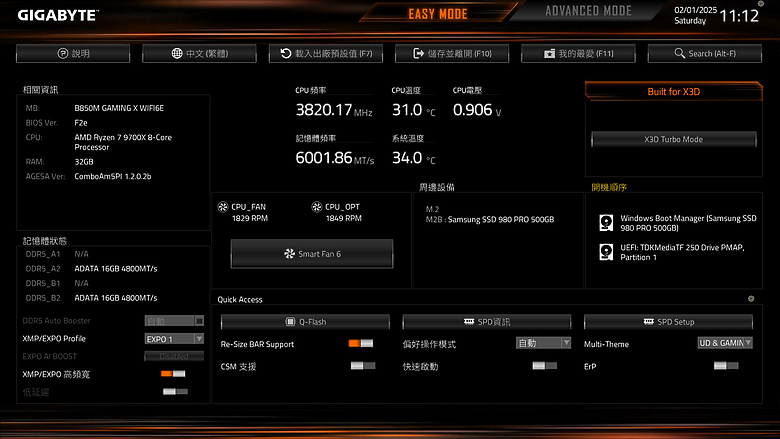Click the 開機順序 boot sequence heading
Image resolution: width=780 pixels, height=439 pixels.
coord(609,187)
